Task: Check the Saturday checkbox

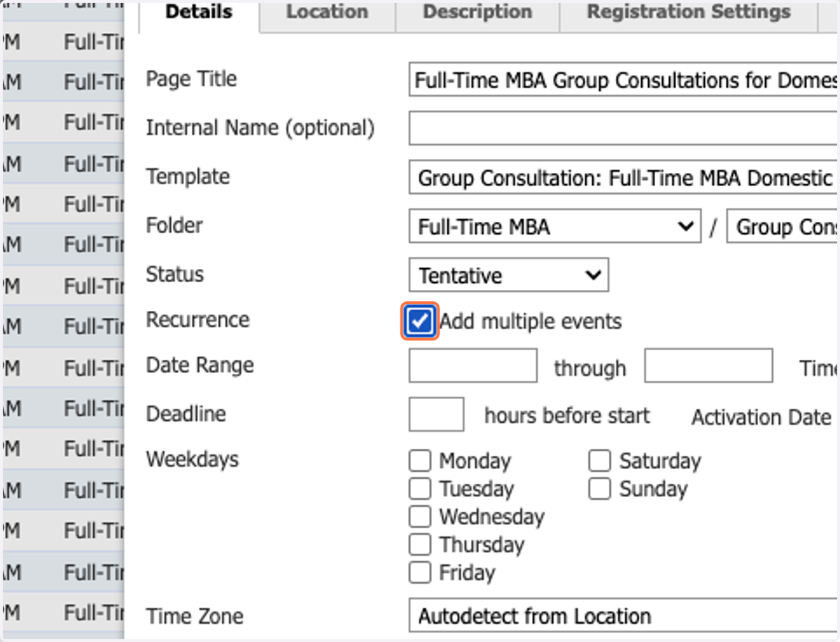Action: [600, 461]
